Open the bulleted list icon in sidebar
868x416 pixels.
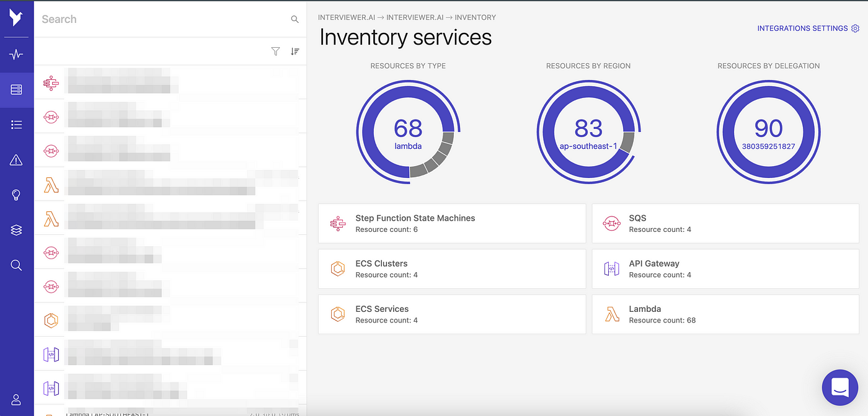[x=16, y=125]
